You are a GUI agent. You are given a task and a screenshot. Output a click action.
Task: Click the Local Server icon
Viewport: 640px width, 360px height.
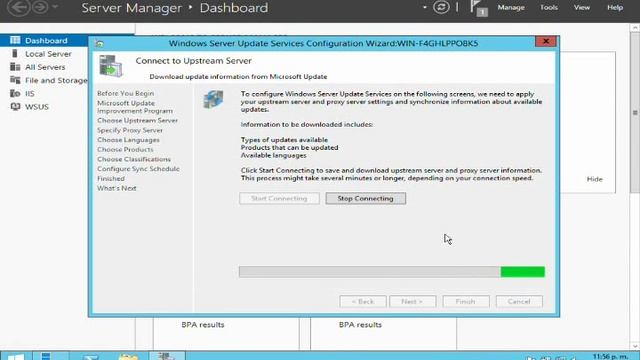click(x=15, y=53)
